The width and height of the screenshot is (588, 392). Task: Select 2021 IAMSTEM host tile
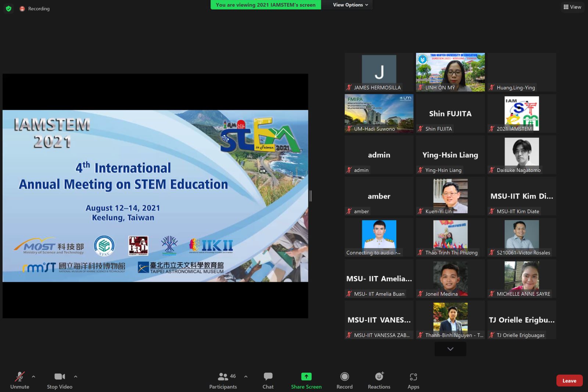pyautogui.click(x=521, y=114)
